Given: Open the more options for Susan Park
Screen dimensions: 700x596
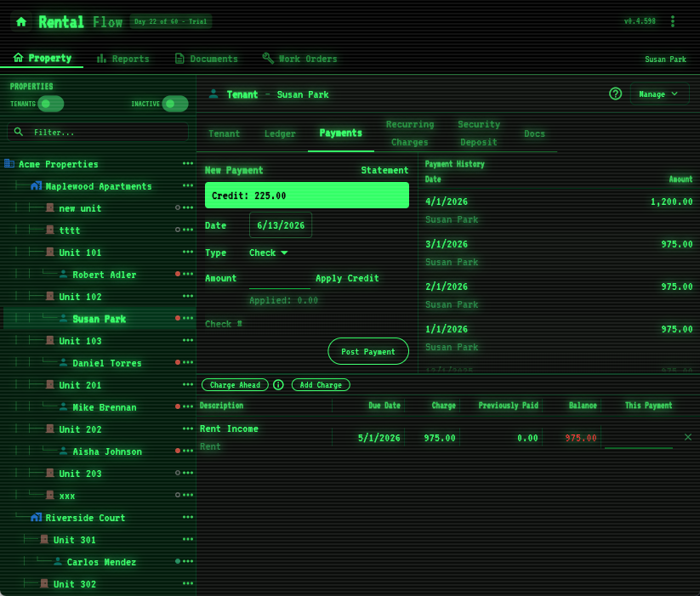Looking at the screenshot, I should click(x=188, y=319).
